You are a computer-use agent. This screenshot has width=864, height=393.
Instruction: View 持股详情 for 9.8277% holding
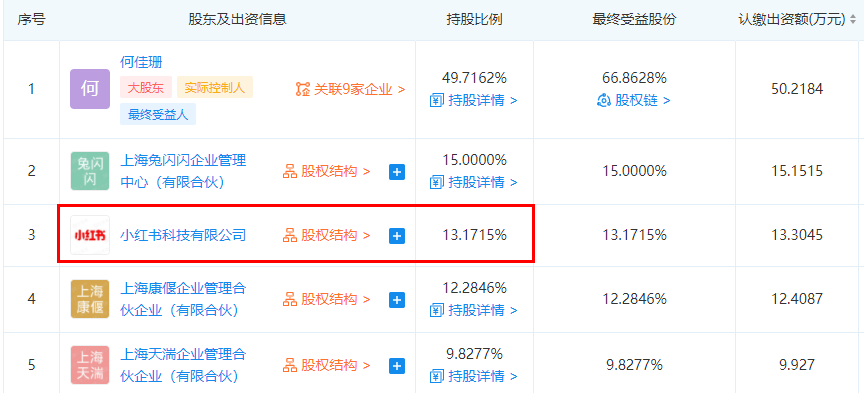(x=474, y=376)
